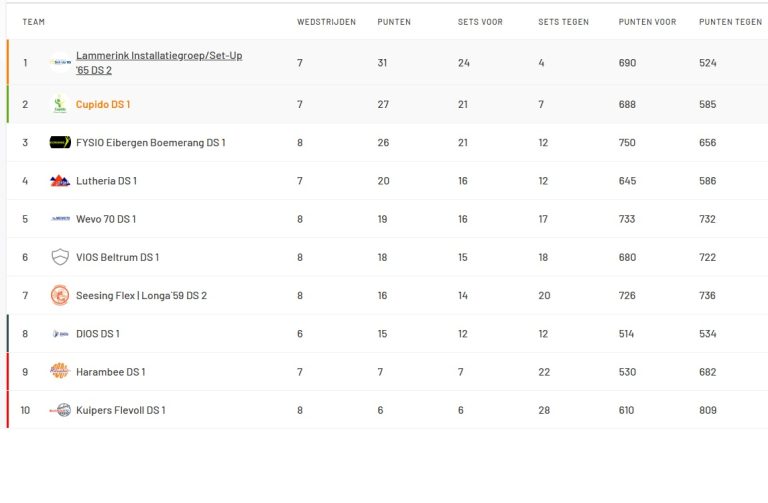Image resolution: width=768 pixels, height=503 pixels.
Task: Click the Lammerink Installatiegroep/Set-Up '65 team logo
Action: pyautogui.click(x=60, y=63)
